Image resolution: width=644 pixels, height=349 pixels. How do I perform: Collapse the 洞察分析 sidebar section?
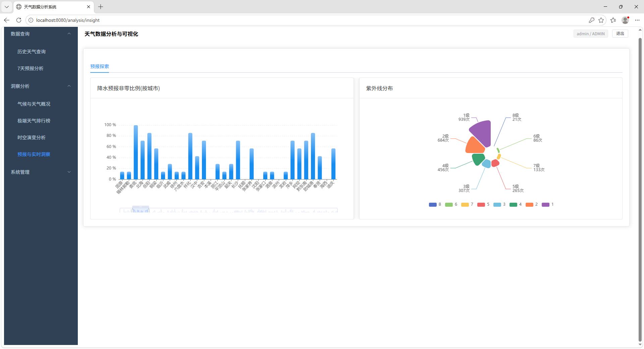click(41, 86)
